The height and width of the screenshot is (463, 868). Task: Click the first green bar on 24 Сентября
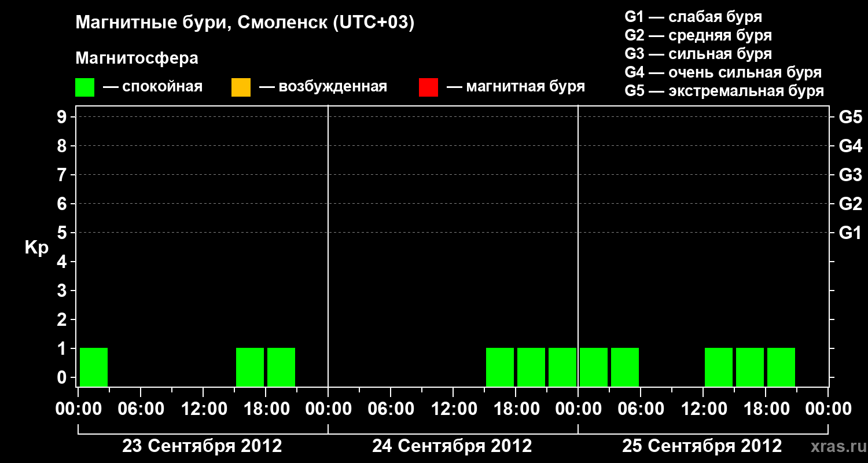click(x=500, y=367)
